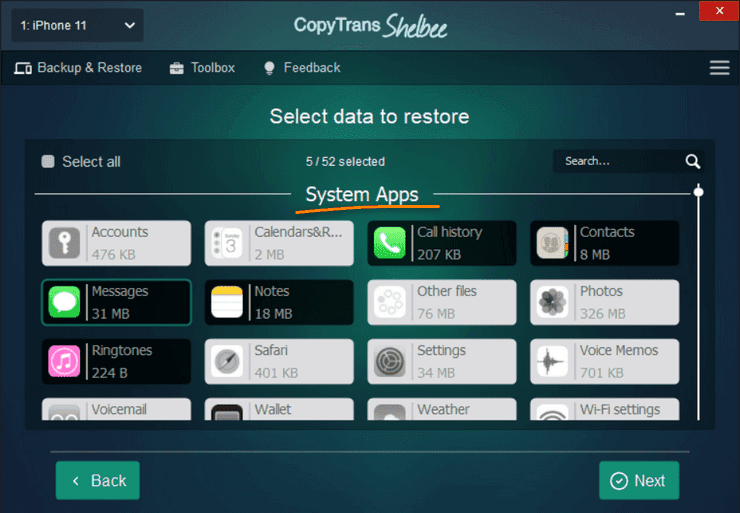
Task: Select the Weather tile
Action: tap(442, 409)
